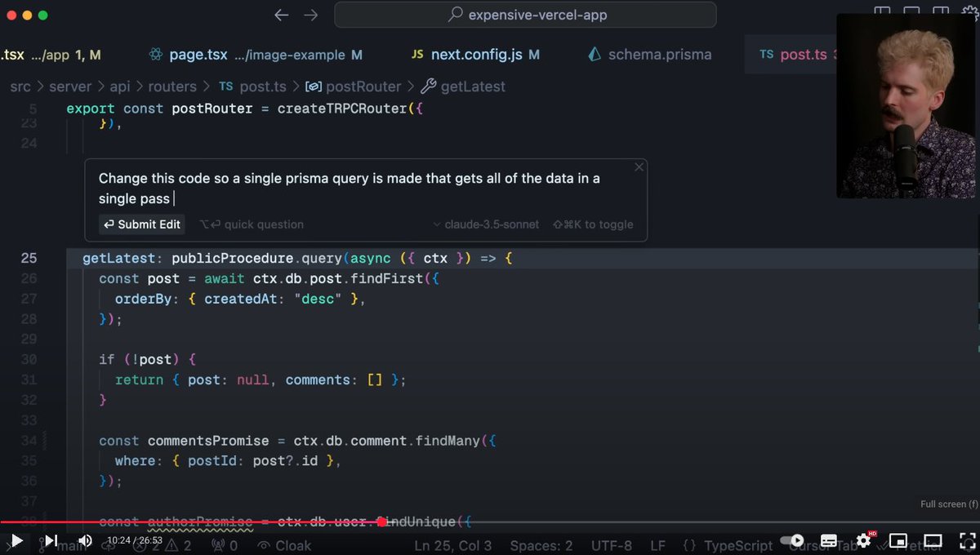Mute the video volume speaker icon

[x=85, y=540]
